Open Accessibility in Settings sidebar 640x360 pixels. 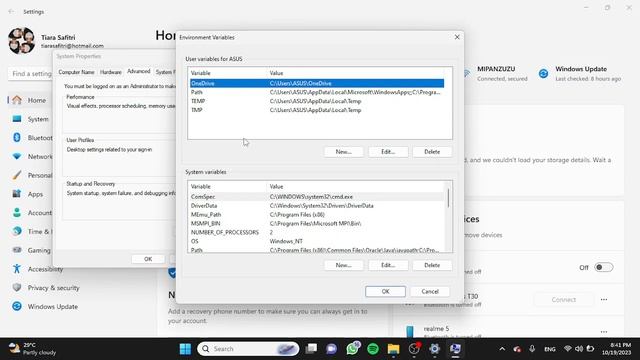point(39,269)
